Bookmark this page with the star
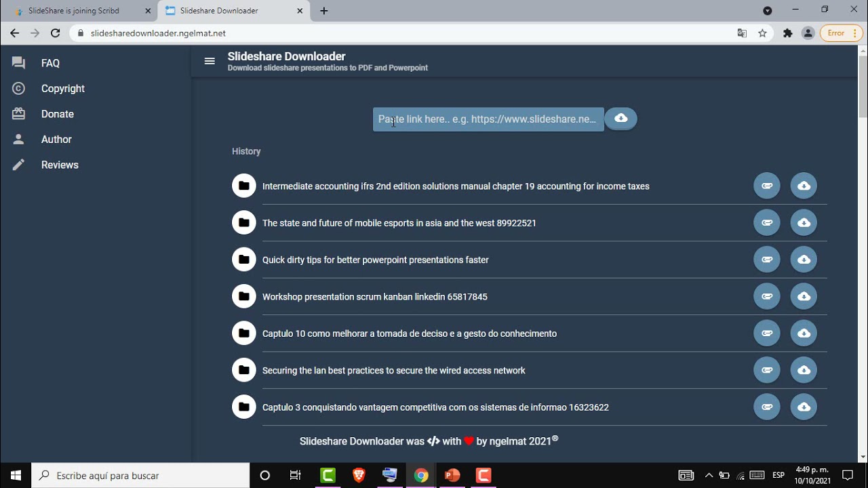 [x=762, y=33]
